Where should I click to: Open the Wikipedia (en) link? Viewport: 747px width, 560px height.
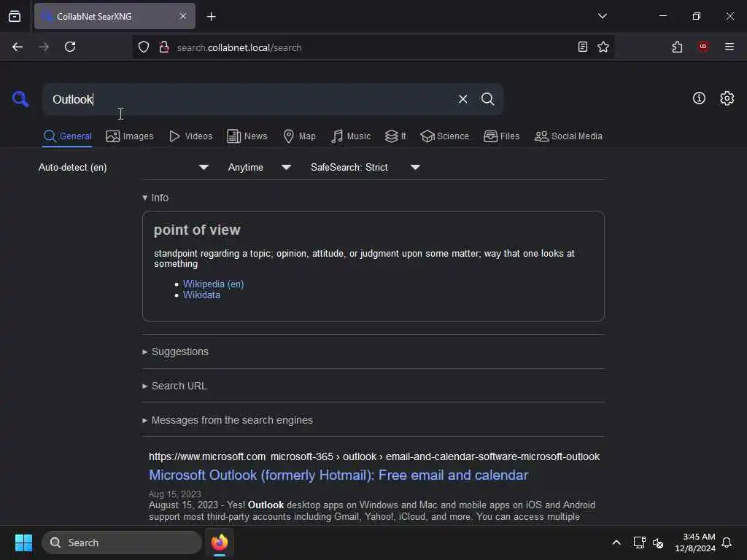[x=214, y=284]
